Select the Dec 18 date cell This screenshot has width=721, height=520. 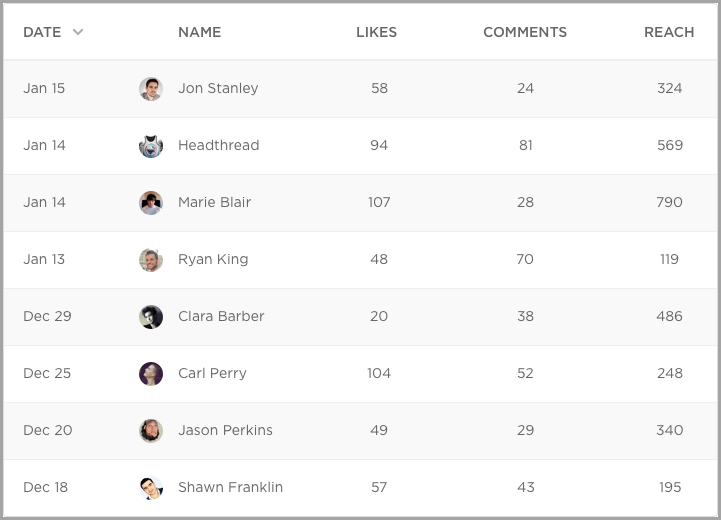(46, 487)
